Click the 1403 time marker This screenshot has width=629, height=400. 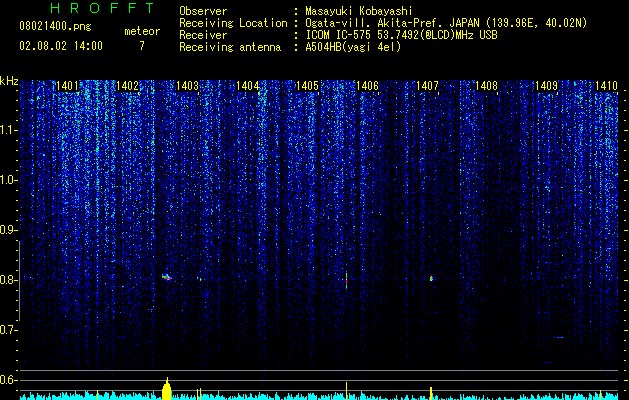tap(187, 86)
